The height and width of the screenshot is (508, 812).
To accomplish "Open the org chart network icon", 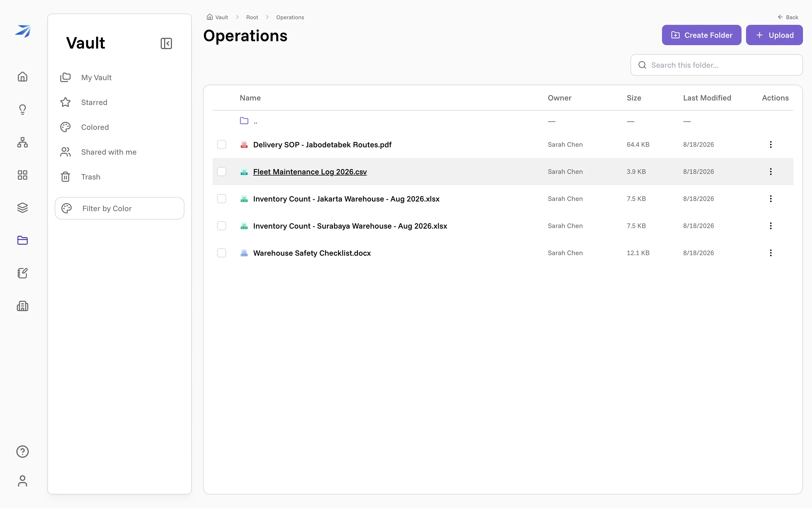I will pyautogui.click(x=23, y=142).
